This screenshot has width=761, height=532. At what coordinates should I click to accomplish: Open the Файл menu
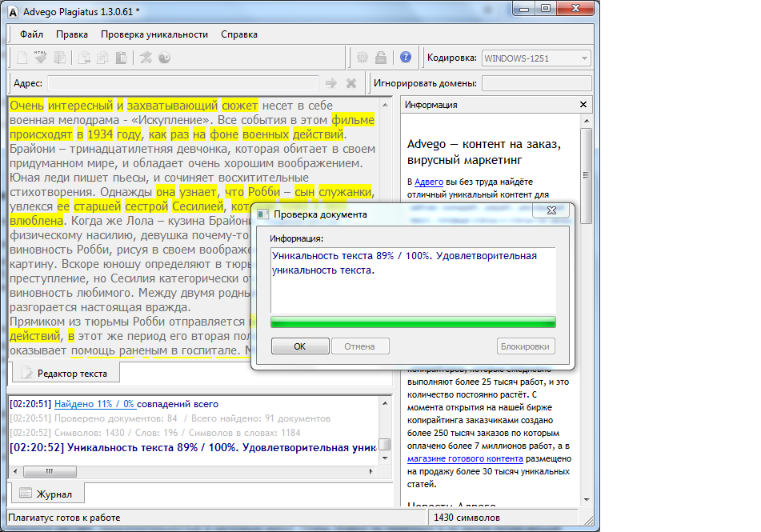click(x=31, y=34)
